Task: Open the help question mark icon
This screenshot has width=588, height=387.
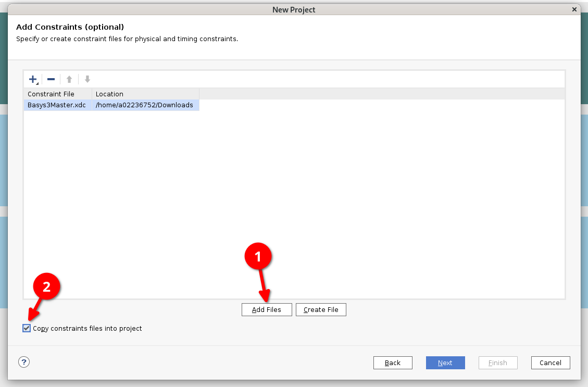Action: (24, 362)
